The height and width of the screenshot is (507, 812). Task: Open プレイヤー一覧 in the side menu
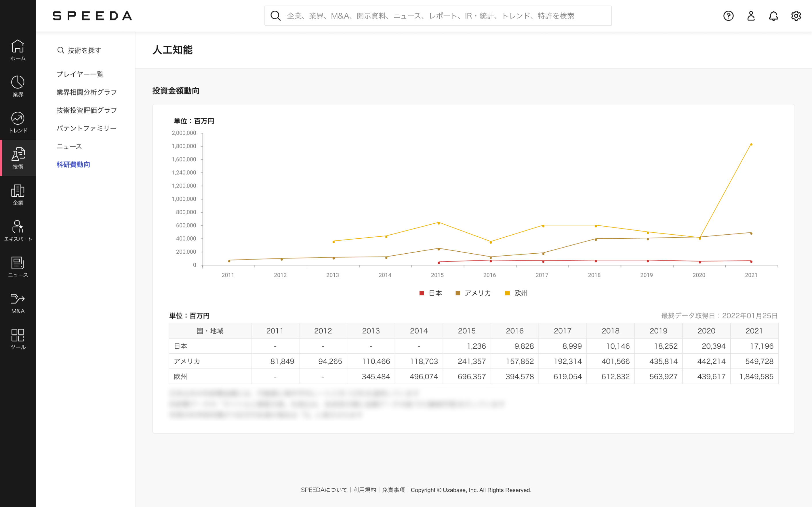[x=80, y=74]
